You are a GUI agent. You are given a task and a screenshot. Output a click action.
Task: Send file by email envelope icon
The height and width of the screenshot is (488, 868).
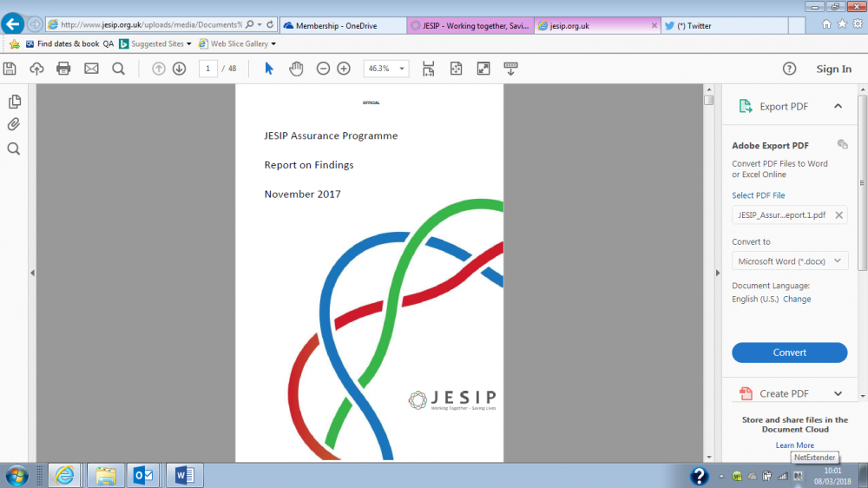point(91,69)
